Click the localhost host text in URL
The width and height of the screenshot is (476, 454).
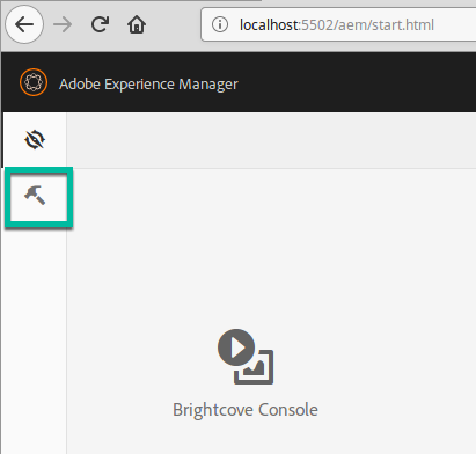[268, 25]
